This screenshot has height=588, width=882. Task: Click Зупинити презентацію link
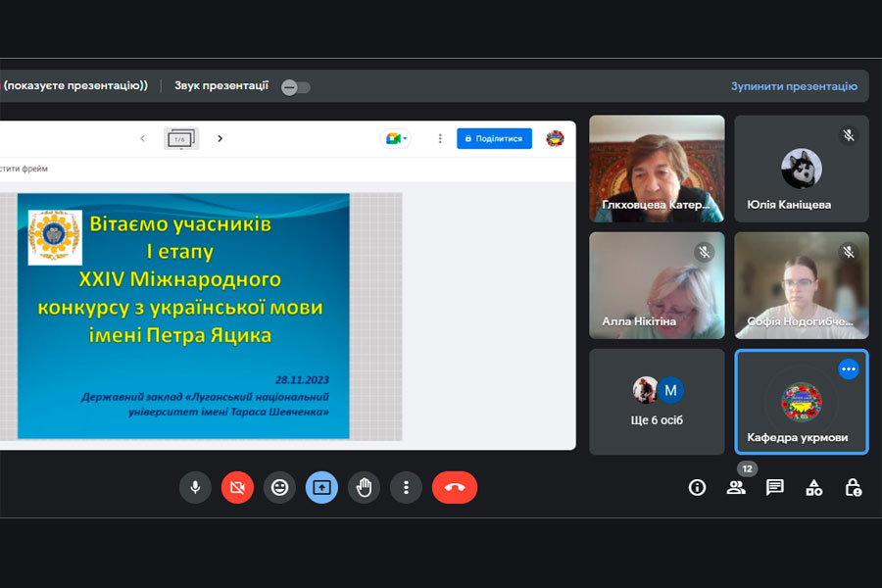click(x=794, y=86)
